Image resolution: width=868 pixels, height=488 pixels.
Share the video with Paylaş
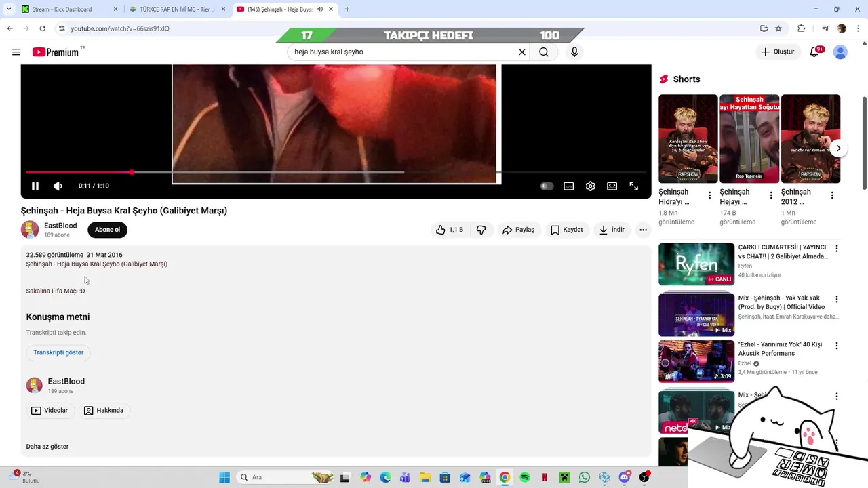click(x=518, y=230)
